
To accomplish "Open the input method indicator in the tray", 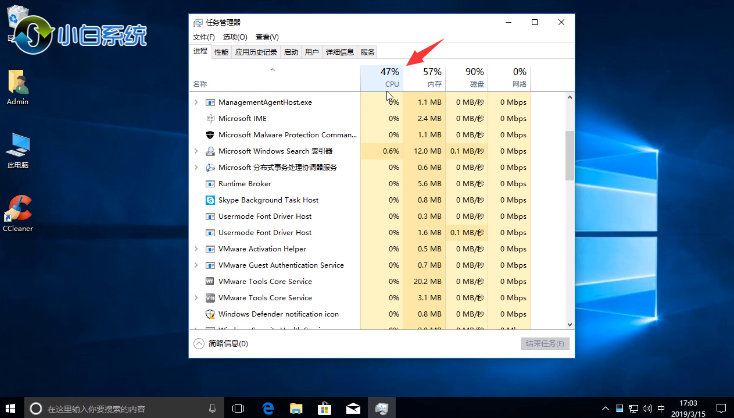I will pyautogui.click(x=661, y=408).
